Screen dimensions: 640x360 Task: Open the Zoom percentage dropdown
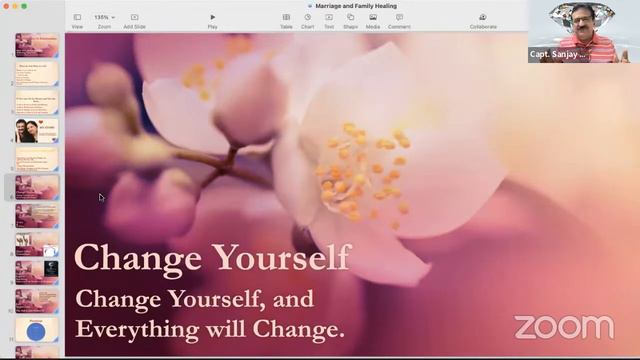click(104, 18)
